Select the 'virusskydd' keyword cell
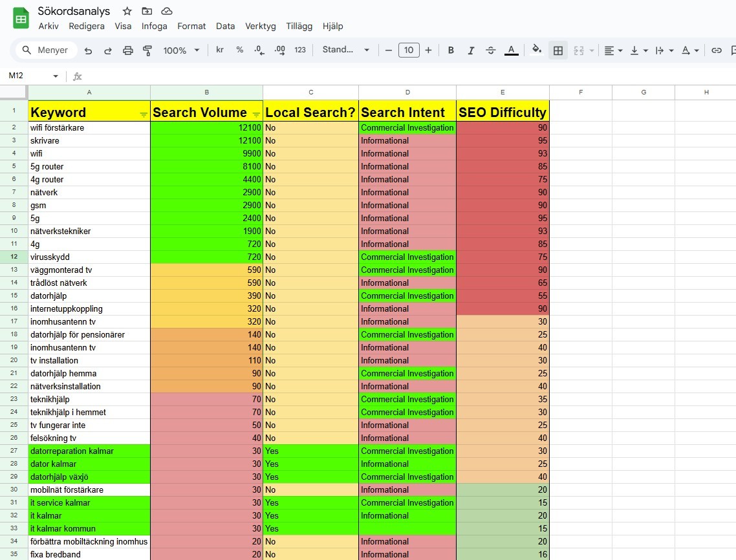This screenshot has height=560, width=736. point(89,257)
